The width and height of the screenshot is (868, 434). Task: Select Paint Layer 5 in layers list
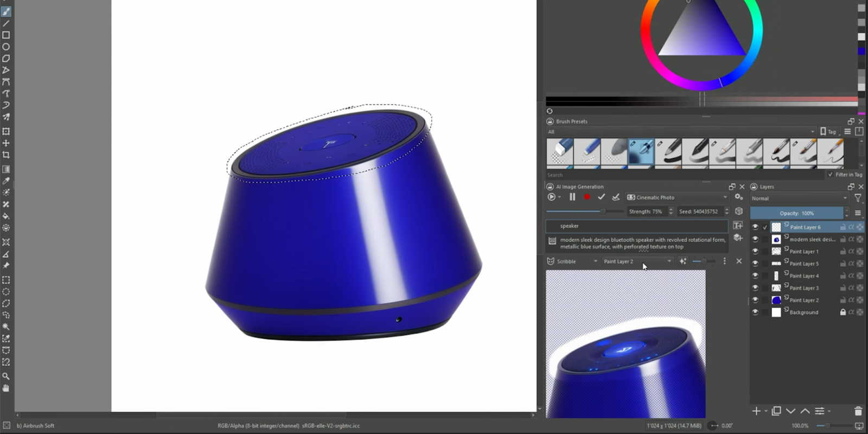pos(804,264)
